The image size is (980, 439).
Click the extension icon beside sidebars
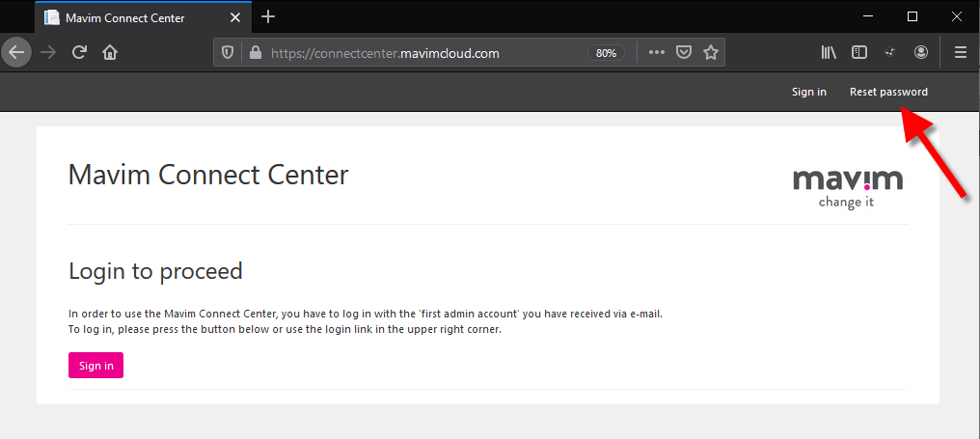click(890, 53)
